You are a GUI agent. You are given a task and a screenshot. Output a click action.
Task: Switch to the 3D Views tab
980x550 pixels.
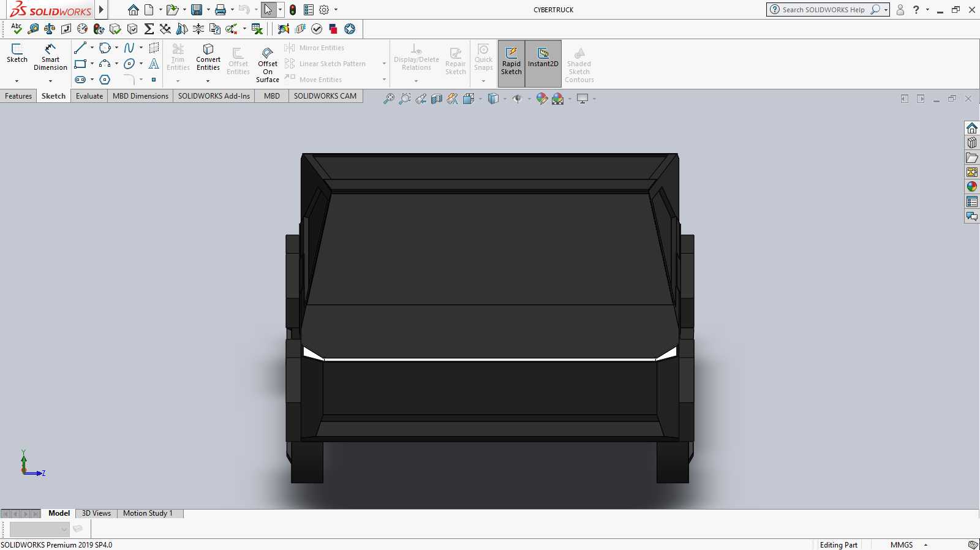coord(96,513)
